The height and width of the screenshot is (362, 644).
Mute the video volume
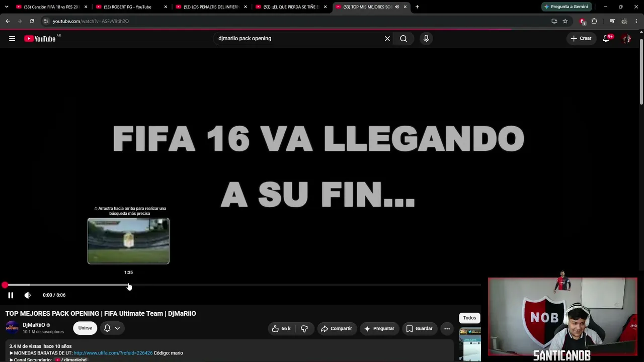click(28, 295)
